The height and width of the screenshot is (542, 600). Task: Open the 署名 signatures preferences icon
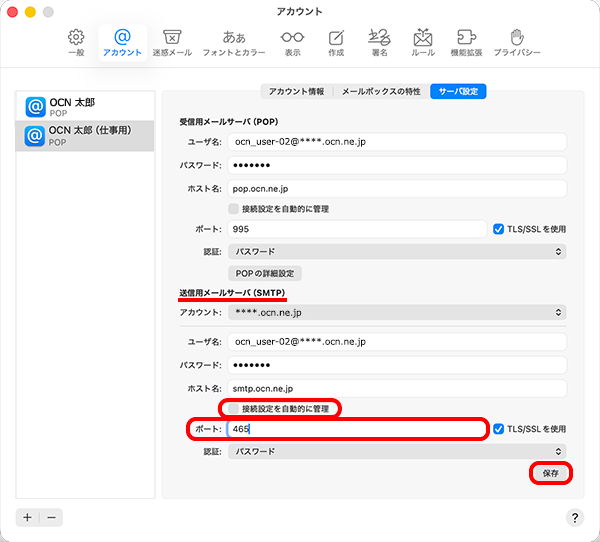[x=378, y=42]
